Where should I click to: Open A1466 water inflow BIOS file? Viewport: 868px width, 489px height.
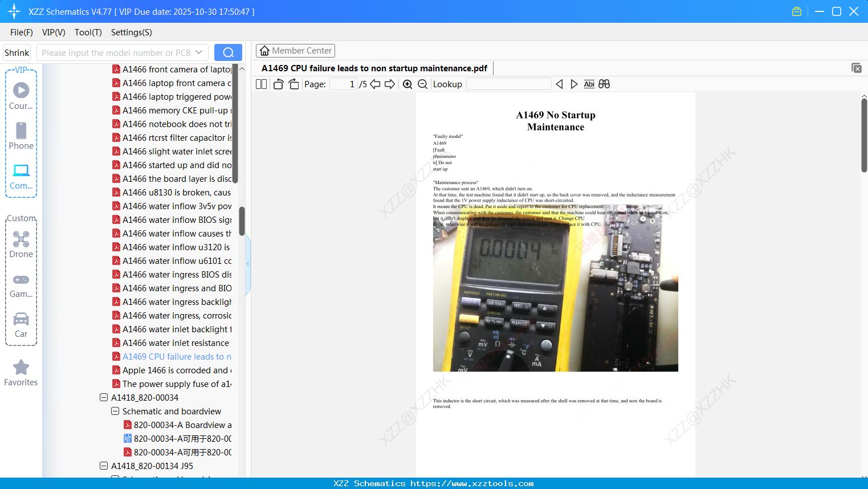click(x=172, y=219)
